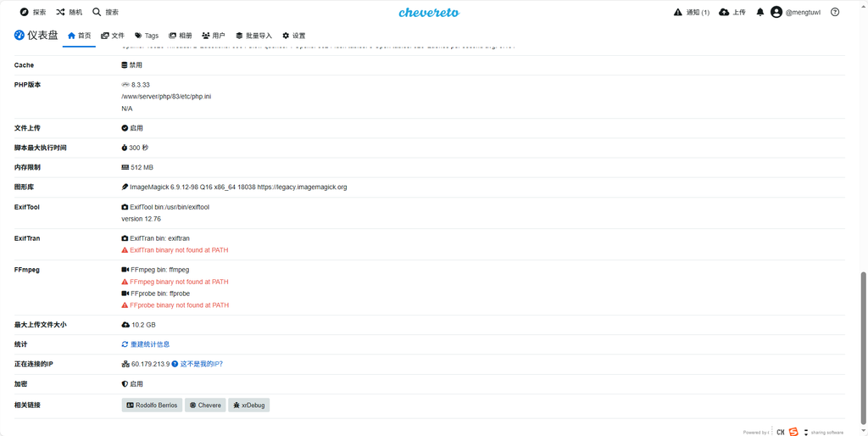
Task: Click the Sogou input method S icon
Action: click(x=793, y=432)
